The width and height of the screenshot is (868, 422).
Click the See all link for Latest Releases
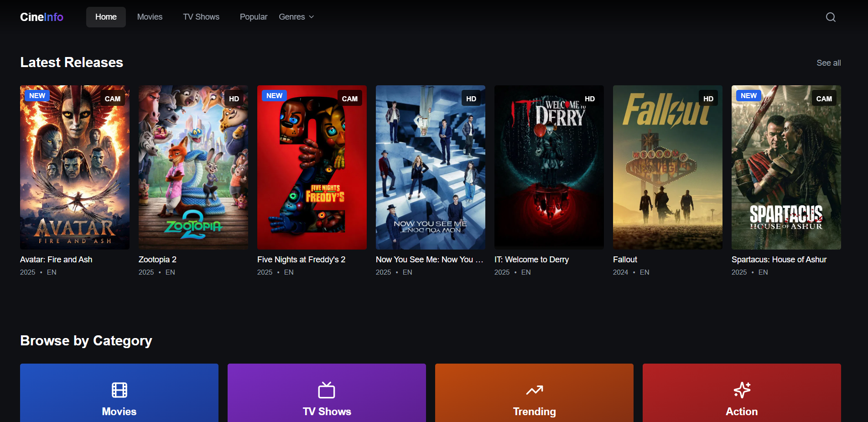tap(828, 63)
